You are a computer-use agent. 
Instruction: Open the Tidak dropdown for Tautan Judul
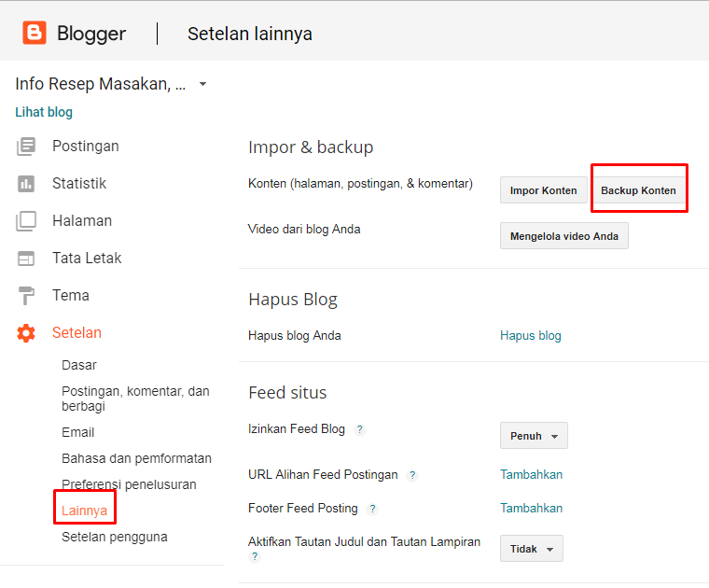pyautogui.click(x=531, y=549)
